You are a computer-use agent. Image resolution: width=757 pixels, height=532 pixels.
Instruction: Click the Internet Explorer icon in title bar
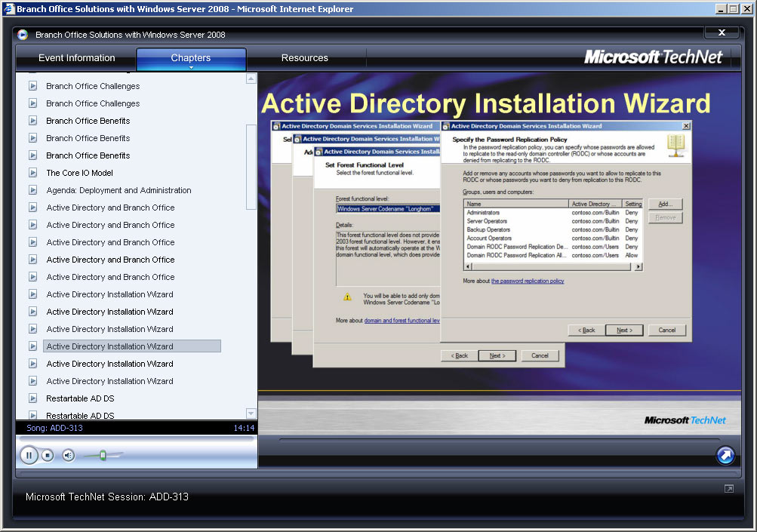(x=9, y=9)
